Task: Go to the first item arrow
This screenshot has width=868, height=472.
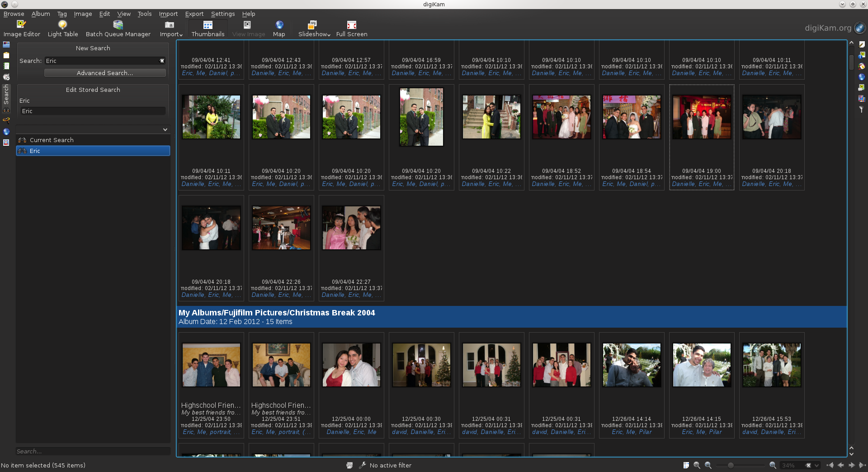Action: click(830, 465)
